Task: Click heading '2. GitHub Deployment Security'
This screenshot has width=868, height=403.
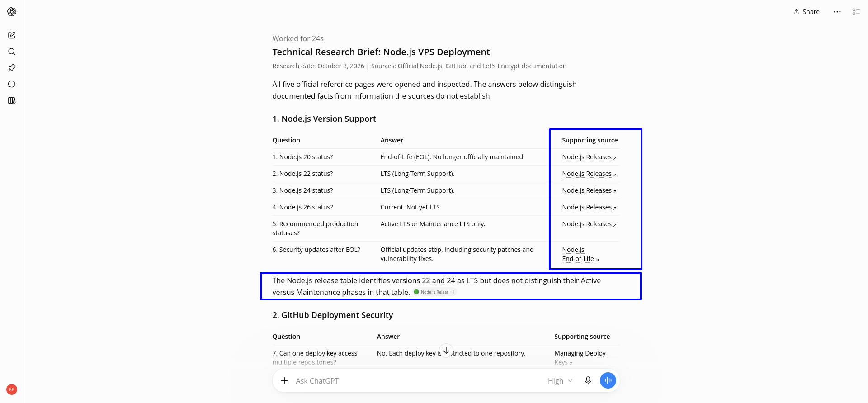Action: click(333, 315)
